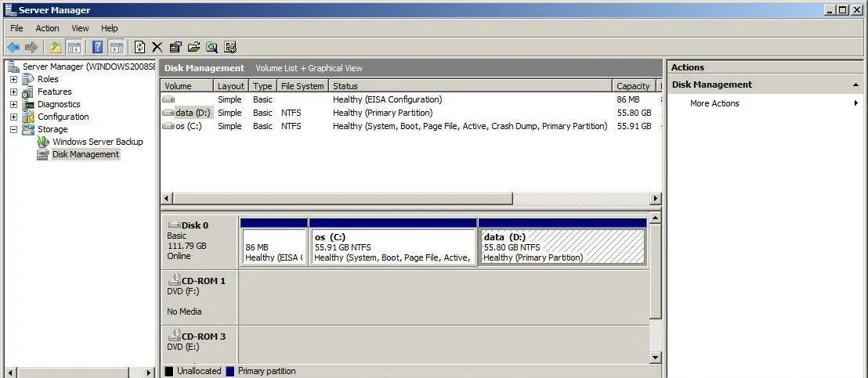Select the data (D:) volume row
The width and height of the screenshot is (868, 378).
(x=410, y=113)
